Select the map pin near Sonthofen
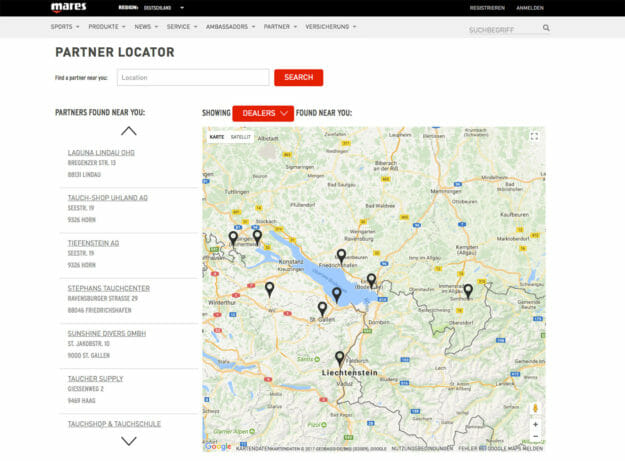The height and width of the screenshot is (461, 625). pyautogui.click(x=468, y=290)
